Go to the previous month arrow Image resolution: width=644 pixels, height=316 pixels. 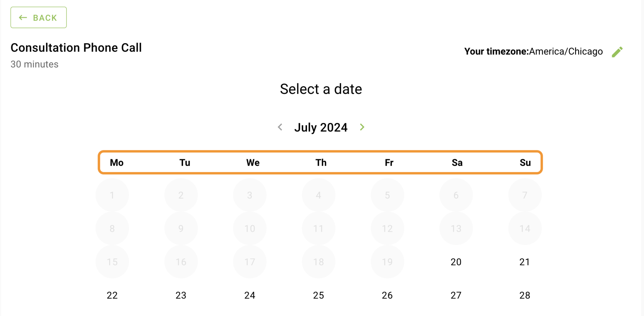point(280,127)
